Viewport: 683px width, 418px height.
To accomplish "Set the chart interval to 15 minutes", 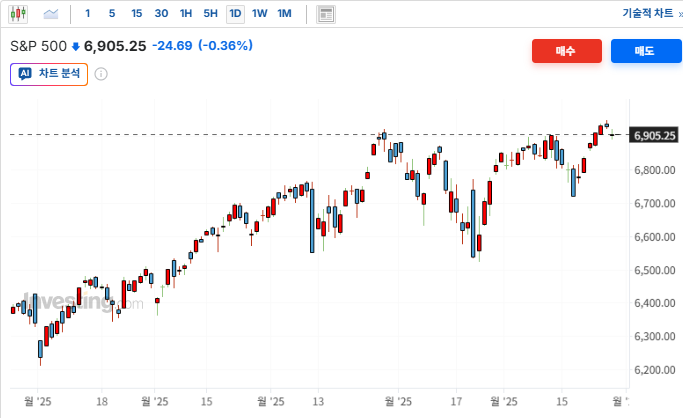I will [137, 13].
